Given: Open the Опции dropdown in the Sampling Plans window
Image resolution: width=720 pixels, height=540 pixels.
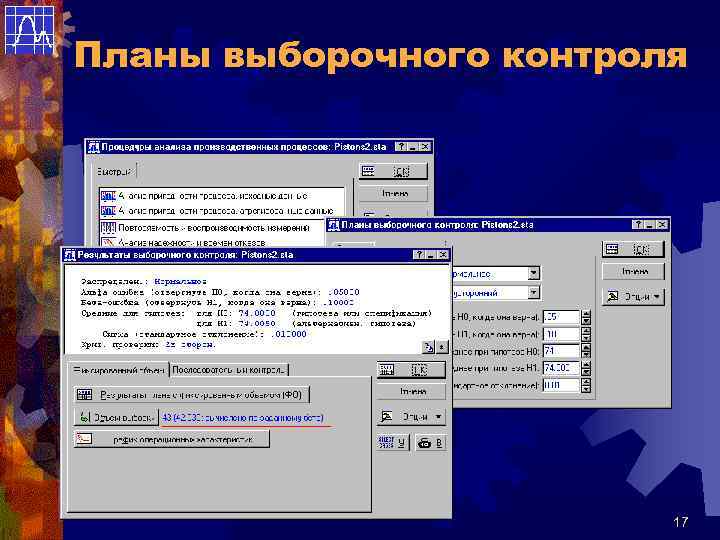Looking at the screenshot, I should click(x=633, y=297).
